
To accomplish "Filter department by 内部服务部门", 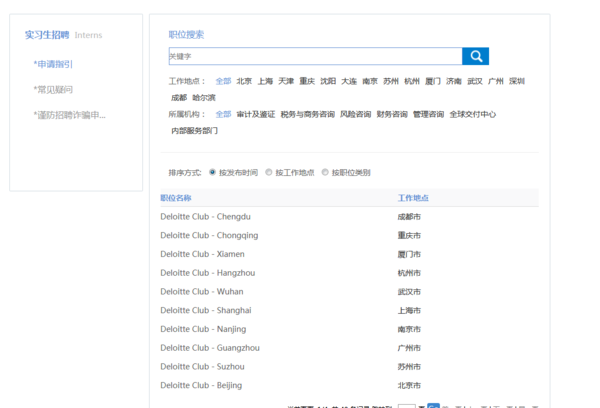I will pos(194,131).
